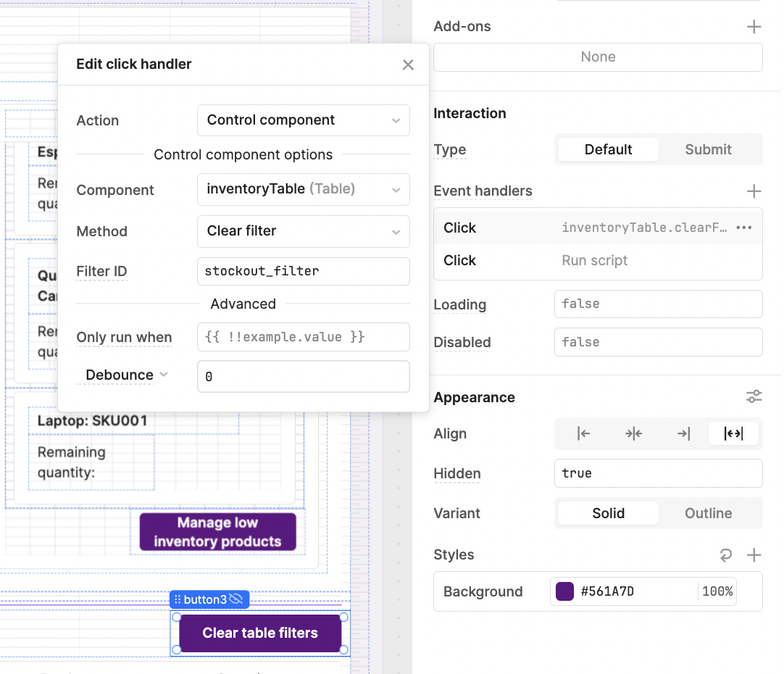The height and width of the screenshot is (674, 784).
Task: Edit the Loading false field
Action: 658,304
